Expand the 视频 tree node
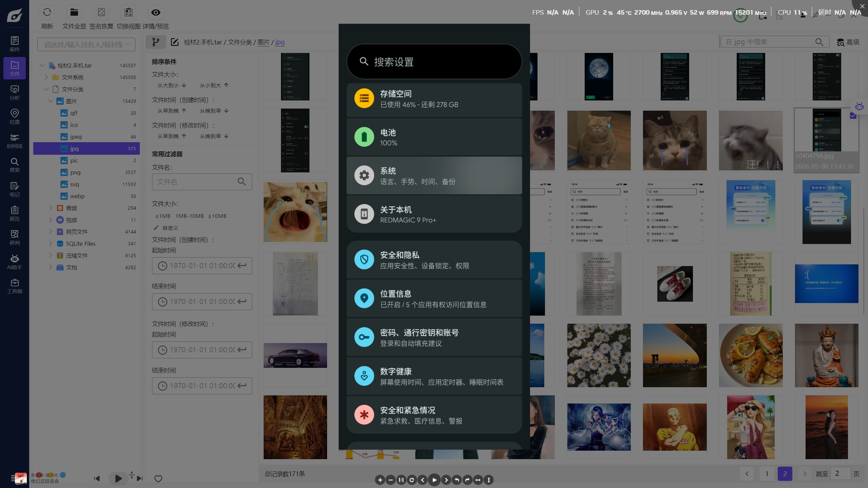868x488 pixels. tap(50, 220)
